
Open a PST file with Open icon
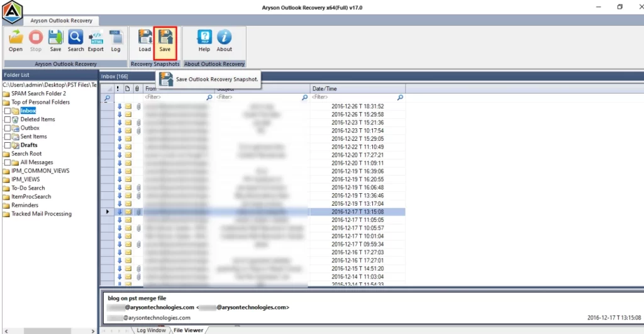tap(16, 41)
